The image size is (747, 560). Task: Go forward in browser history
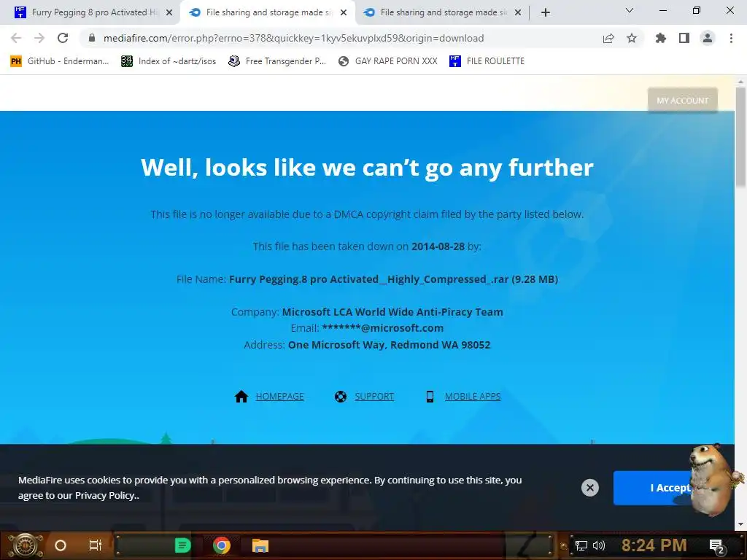[x=39, y=38]
